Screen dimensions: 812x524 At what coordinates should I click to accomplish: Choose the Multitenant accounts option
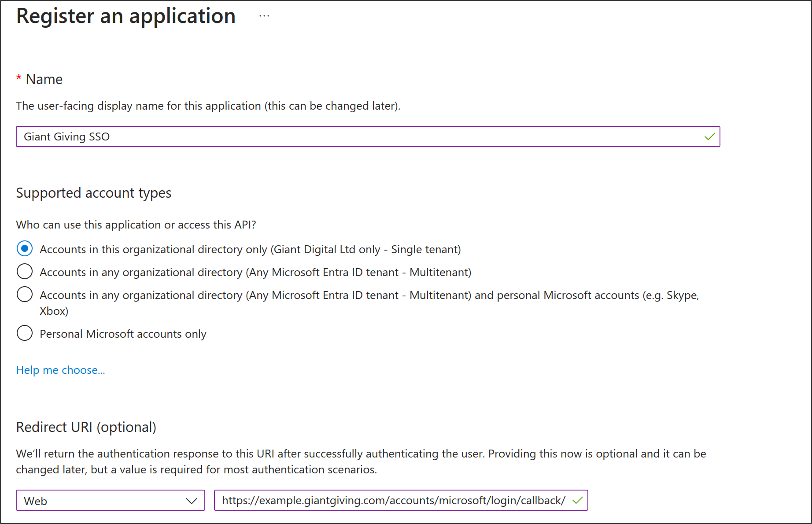pos(25,271)
